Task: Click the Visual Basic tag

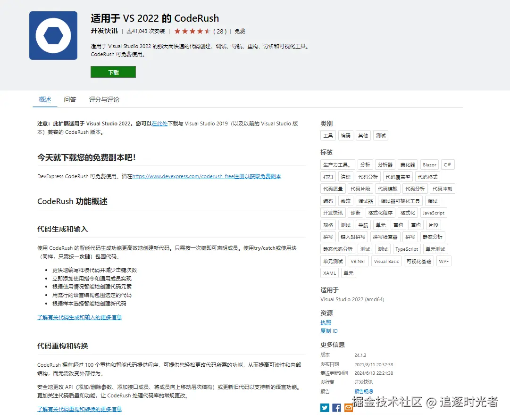Action: click(x=386, y=261)
